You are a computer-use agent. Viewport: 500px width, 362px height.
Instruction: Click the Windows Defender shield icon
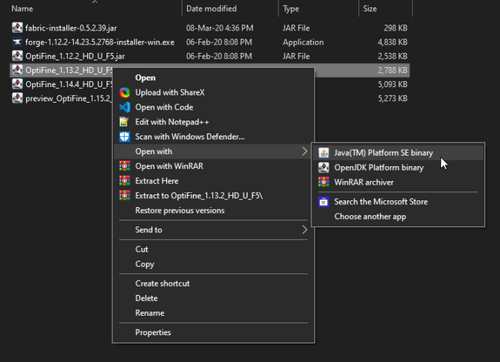coord(124,137)
